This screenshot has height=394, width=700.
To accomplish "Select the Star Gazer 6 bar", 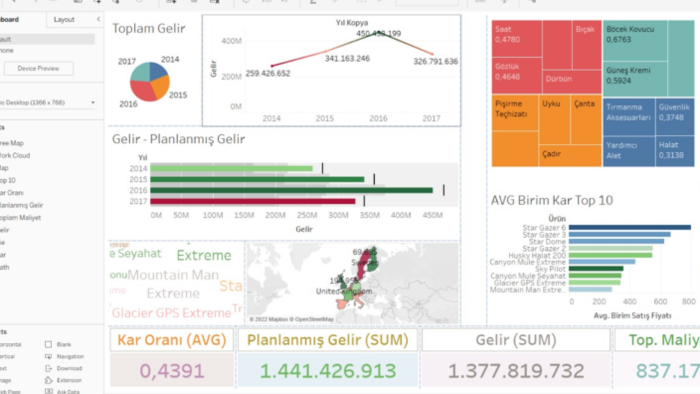I will point(630,228).
